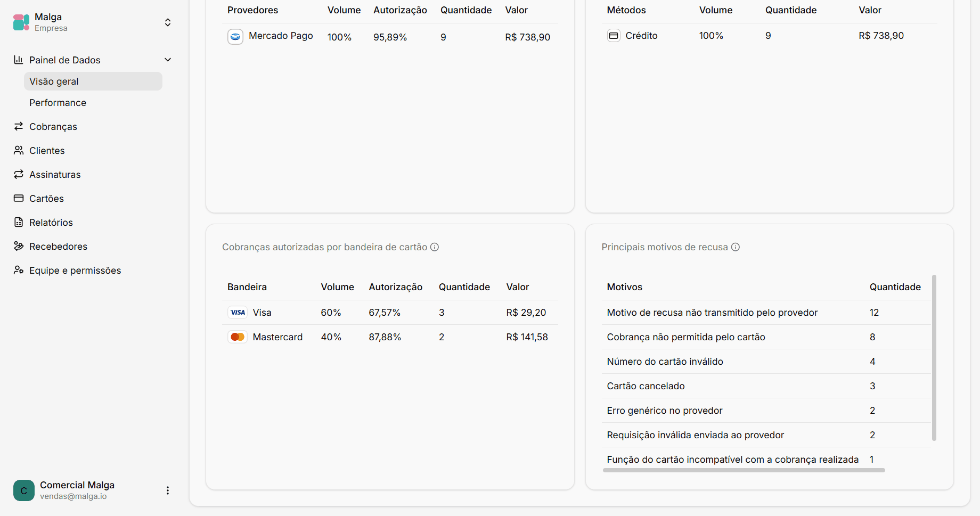This screenshot has width=980, height=516.
Task: Open the Relatórios document icon
Action: pos(19,222)
